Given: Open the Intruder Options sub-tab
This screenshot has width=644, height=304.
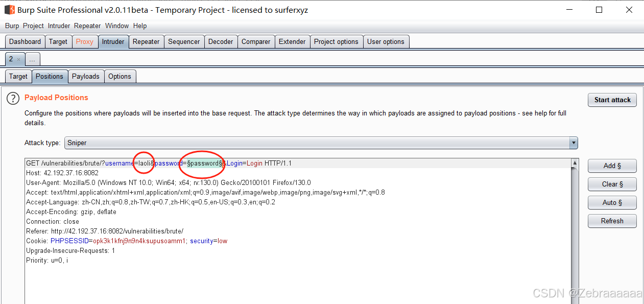Looking at the screenshot, I should tap(120, 76).
